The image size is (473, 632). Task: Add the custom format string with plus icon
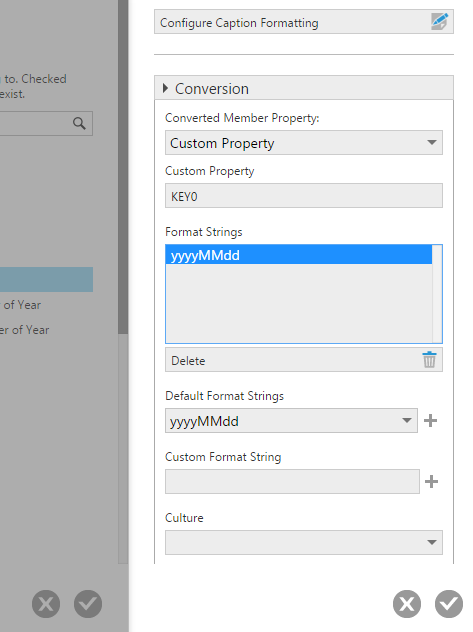[431, 481]
